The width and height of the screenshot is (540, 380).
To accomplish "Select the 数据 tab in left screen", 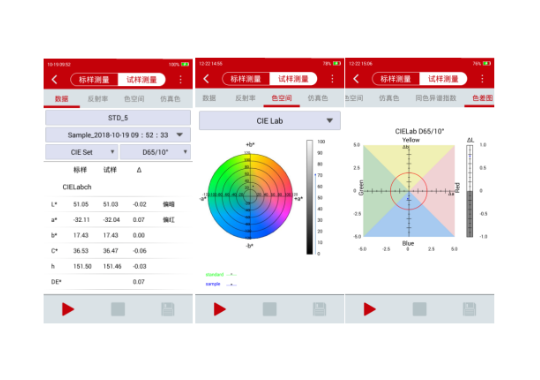I will [x=62, y=99].
